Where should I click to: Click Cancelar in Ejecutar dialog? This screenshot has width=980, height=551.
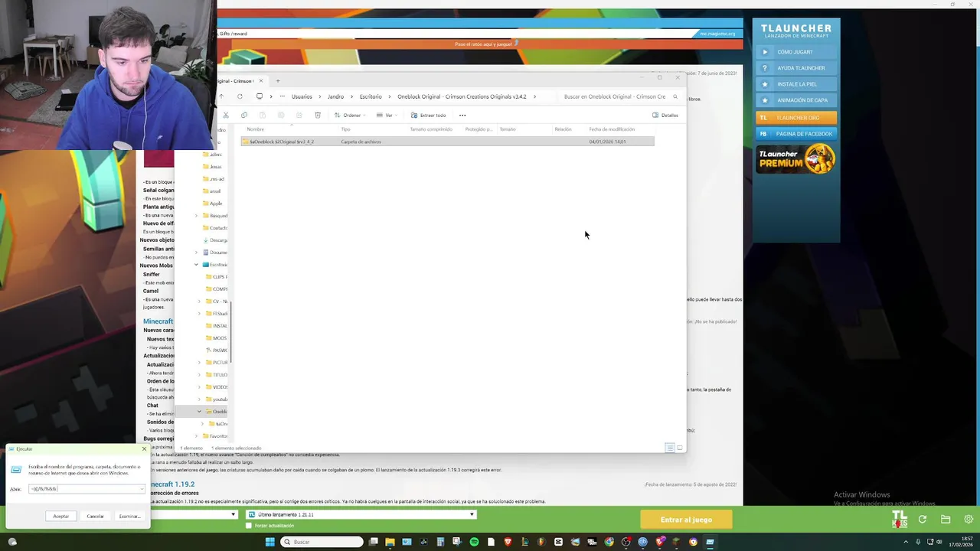(95, 516)
